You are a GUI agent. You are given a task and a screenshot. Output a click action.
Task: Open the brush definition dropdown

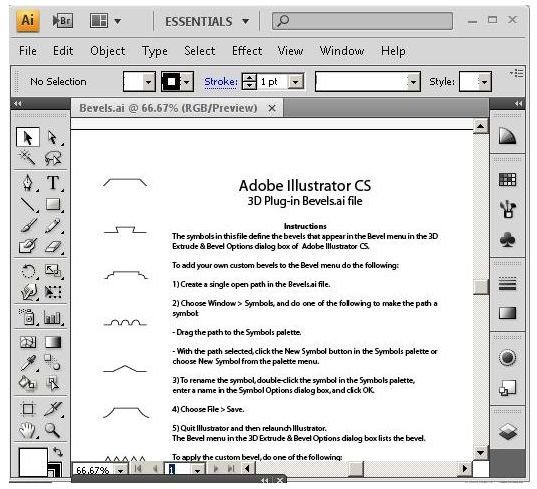[x=413, y=82]
